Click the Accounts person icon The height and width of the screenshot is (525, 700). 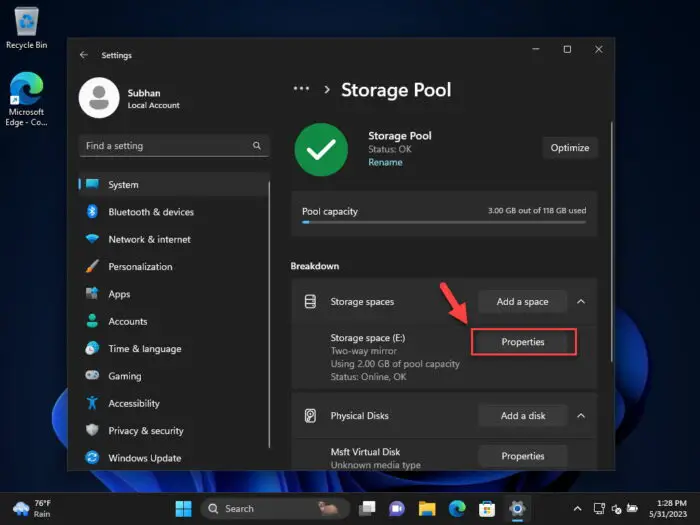click(x=92, y=321)
